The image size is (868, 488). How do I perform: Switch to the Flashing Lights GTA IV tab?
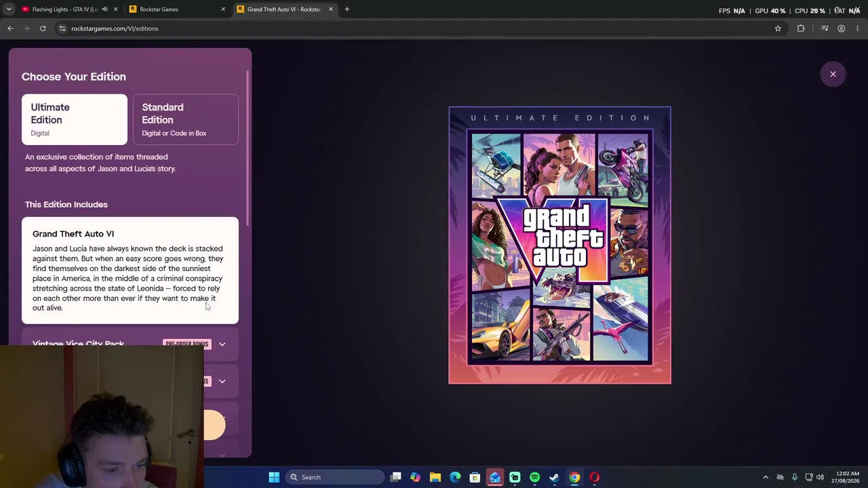point(69,9)
